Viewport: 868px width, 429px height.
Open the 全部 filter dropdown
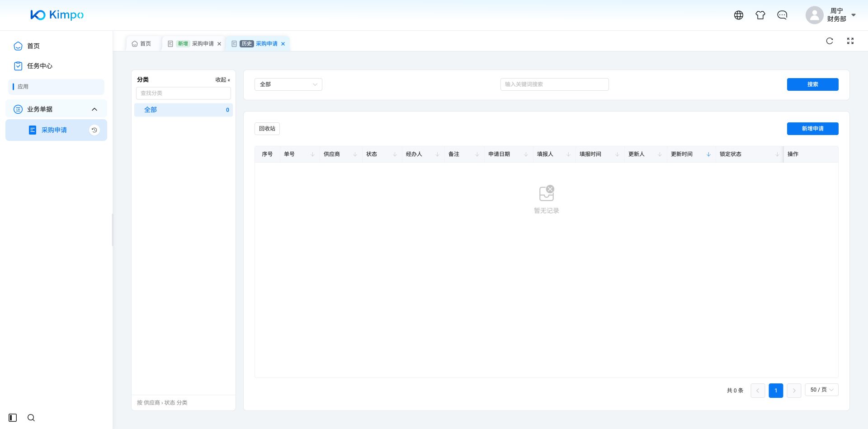288,84
